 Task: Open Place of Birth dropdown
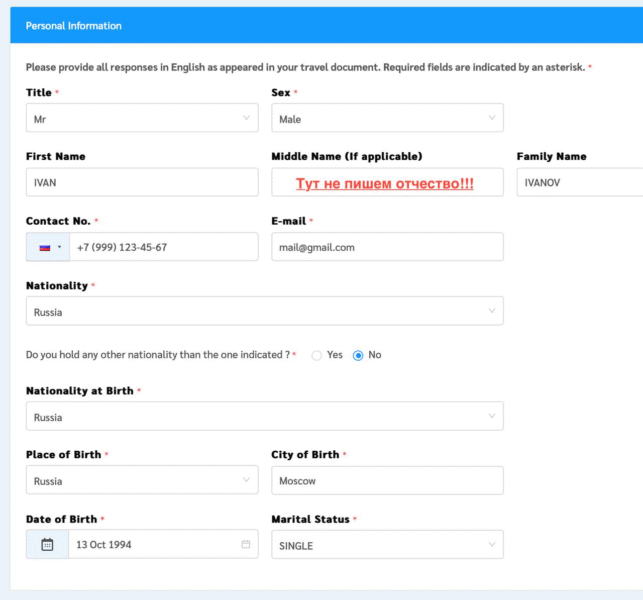[141, 481]
